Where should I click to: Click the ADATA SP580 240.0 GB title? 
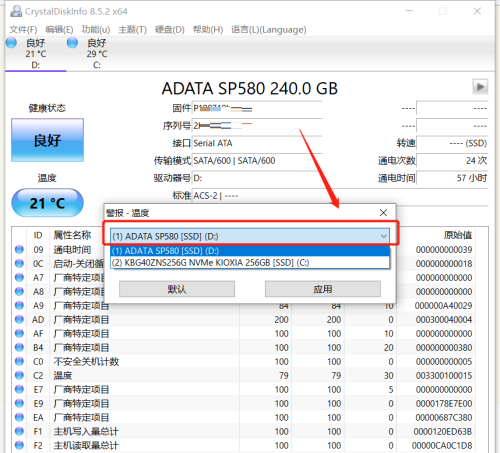pos(250,89)
